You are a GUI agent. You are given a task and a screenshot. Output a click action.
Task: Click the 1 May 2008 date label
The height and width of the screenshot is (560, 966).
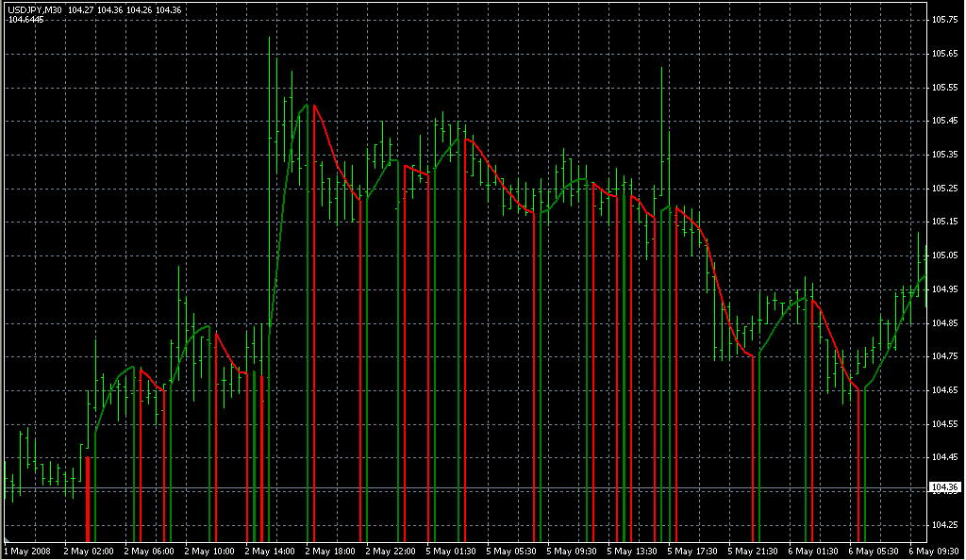coord(28,551)
